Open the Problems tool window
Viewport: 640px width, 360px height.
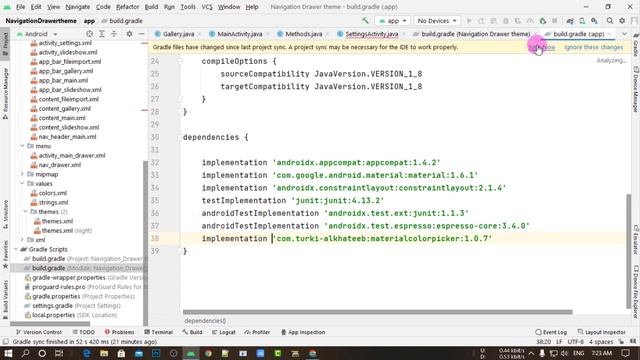[x=119, y=332]
